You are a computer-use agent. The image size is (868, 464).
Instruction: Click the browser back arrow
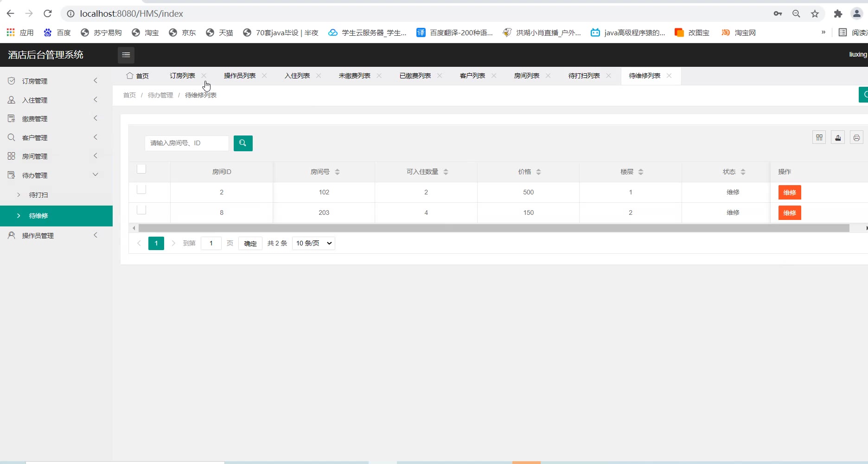coord(10,13)
